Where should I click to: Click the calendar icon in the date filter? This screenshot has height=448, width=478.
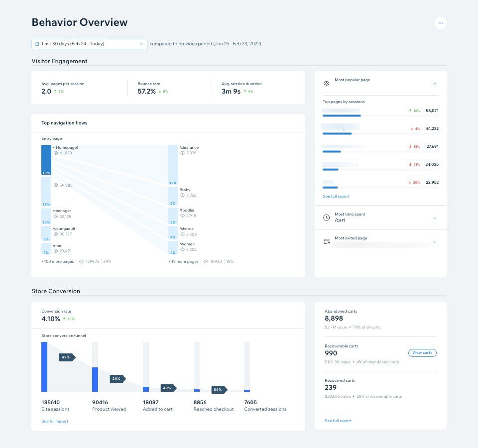click(37, 43)
